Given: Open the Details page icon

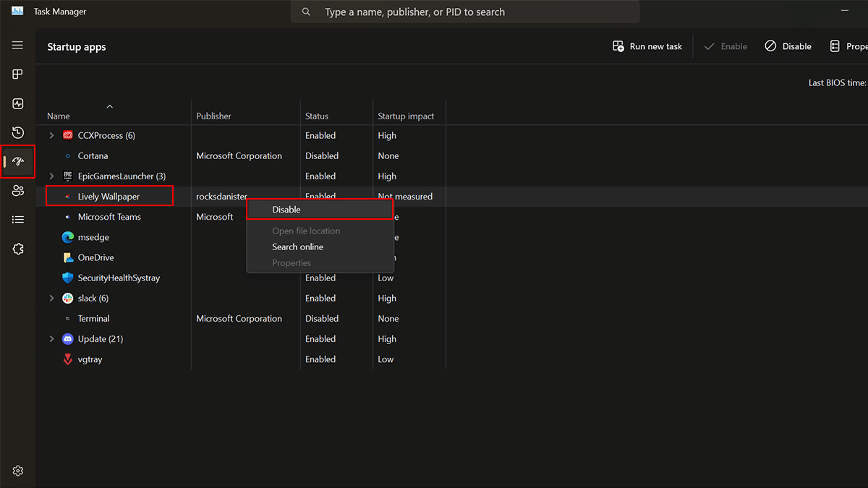Looking at the screenshot, I should [18, 220].
